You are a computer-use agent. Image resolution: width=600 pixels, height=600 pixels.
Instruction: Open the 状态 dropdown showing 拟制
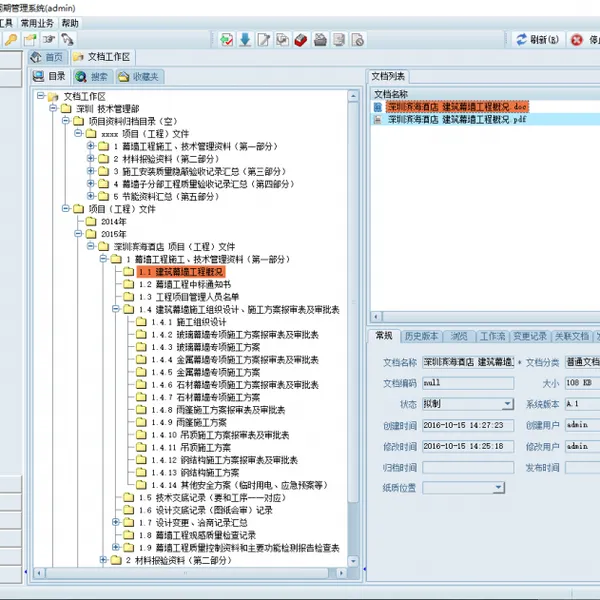[x=508, y=404]
